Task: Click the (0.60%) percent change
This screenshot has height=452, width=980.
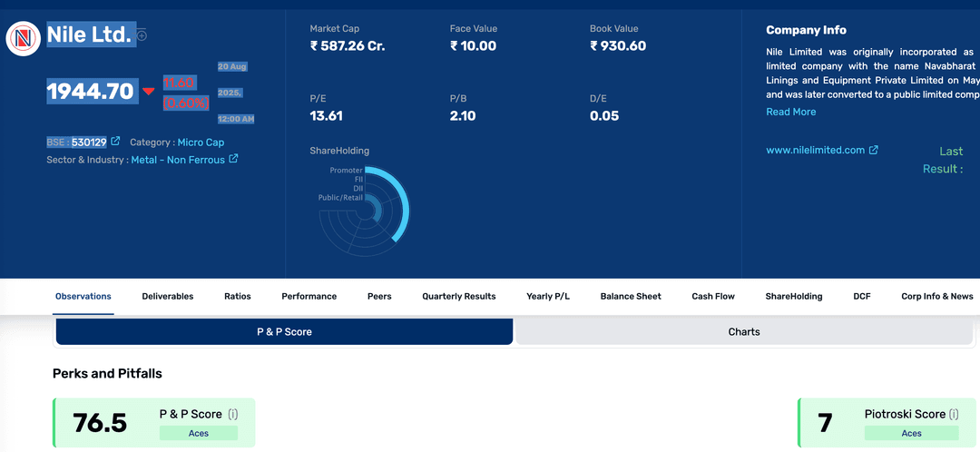Action: pos(186,103)
